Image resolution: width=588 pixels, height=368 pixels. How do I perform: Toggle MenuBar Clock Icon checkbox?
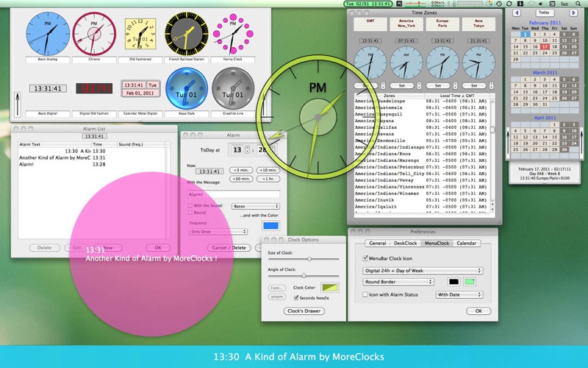coord(365,258)
